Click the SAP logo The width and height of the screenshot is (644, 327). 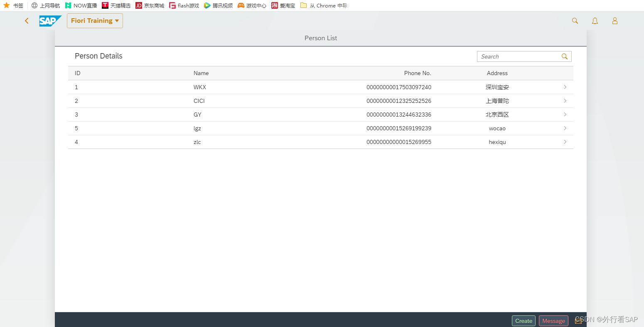50,21
